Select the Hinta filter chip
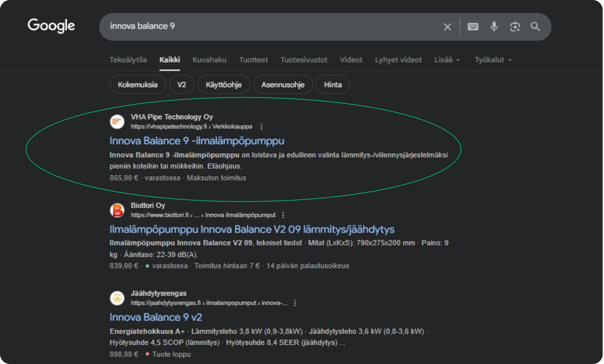 coord(333,85)
